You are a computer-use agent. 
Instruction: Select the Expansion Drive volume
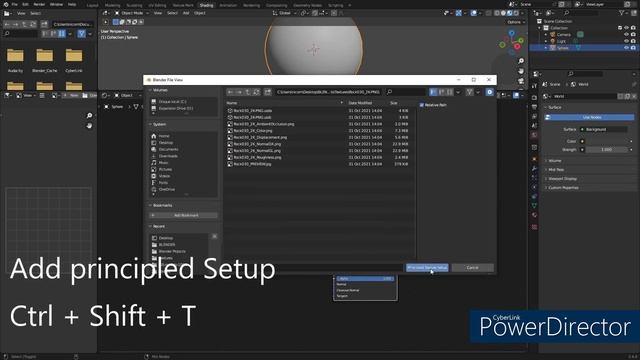click(176, 109)
